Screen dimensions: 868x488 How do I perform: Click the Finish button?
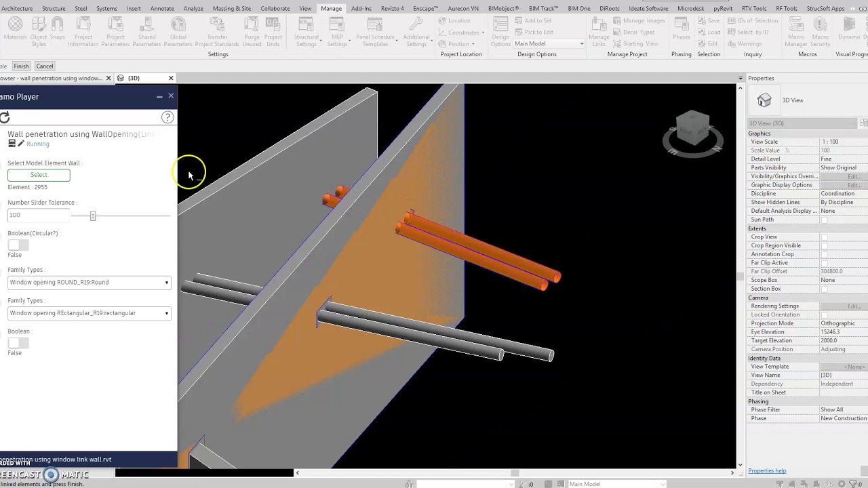(x=21, y=66)
